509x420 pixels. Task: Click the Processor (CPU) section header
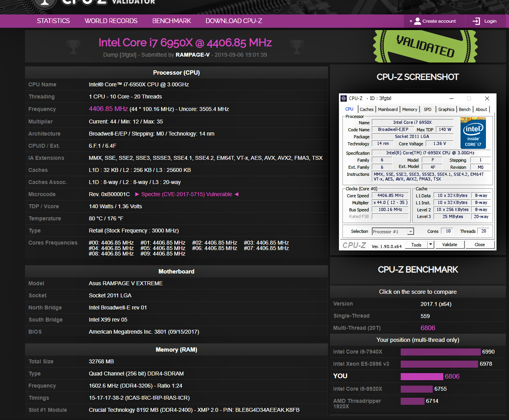click(176, 73)
